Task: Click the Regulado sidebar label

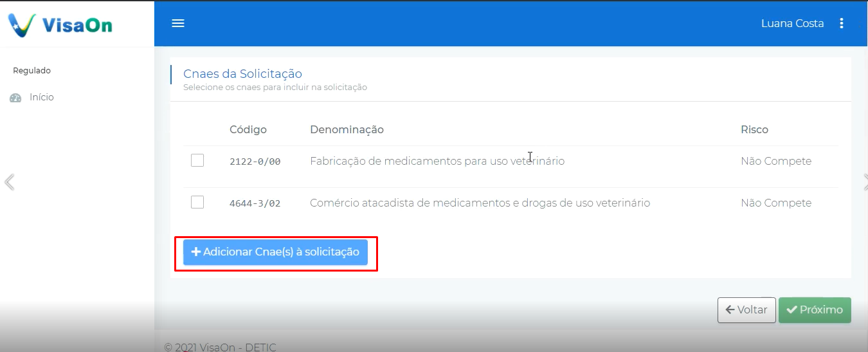Action: coord(32,71)
